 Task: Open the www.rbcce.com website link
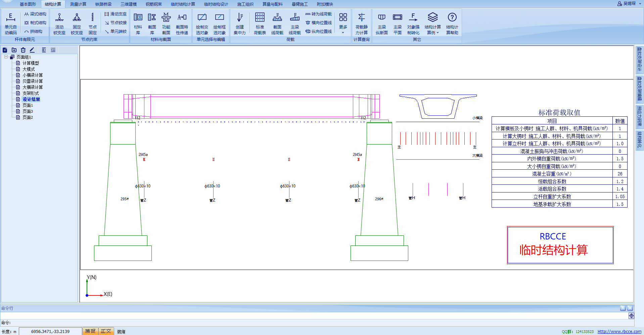(x=619, y=331)
